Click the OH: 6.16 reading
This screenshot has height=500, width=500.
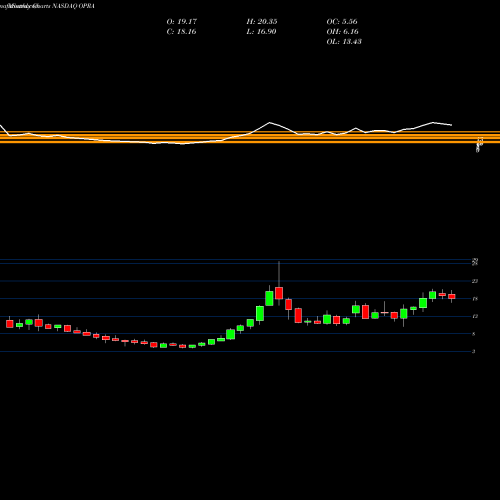342,32
